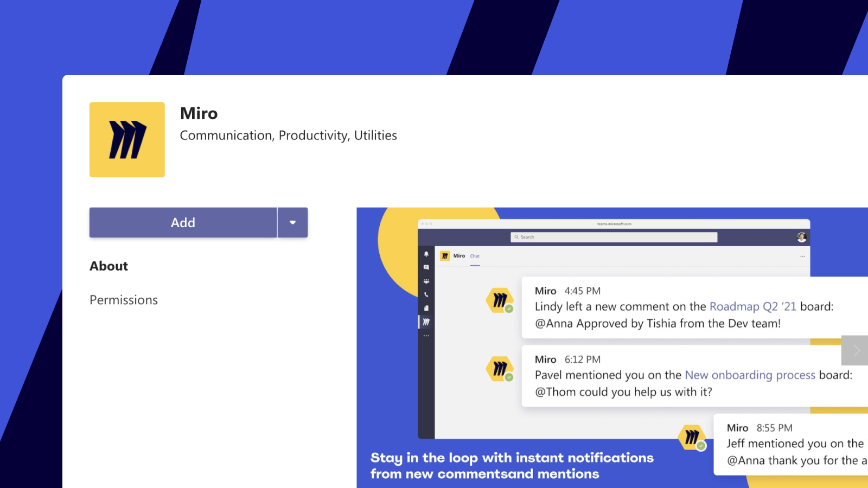Screen dimensions: 868x488
Task: Switch to the Chat tab
Action: click(475, 256)
